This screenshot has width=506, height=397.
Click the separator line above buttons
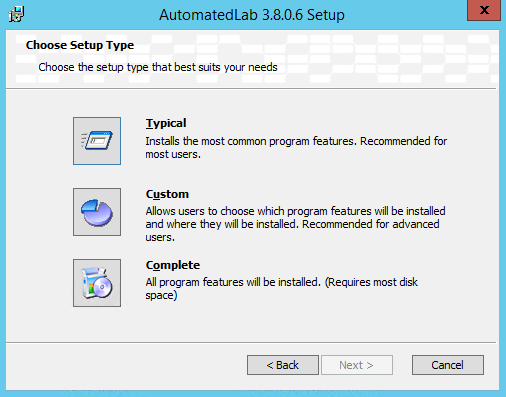click(251, 342)
